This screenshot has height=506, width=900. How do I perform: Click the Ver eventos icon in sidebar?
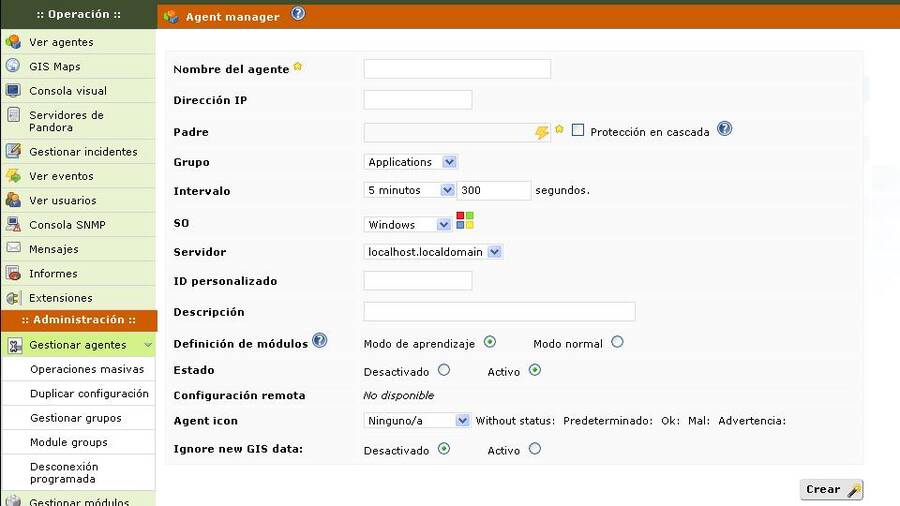pyautogui.click(x=13, y=176)
